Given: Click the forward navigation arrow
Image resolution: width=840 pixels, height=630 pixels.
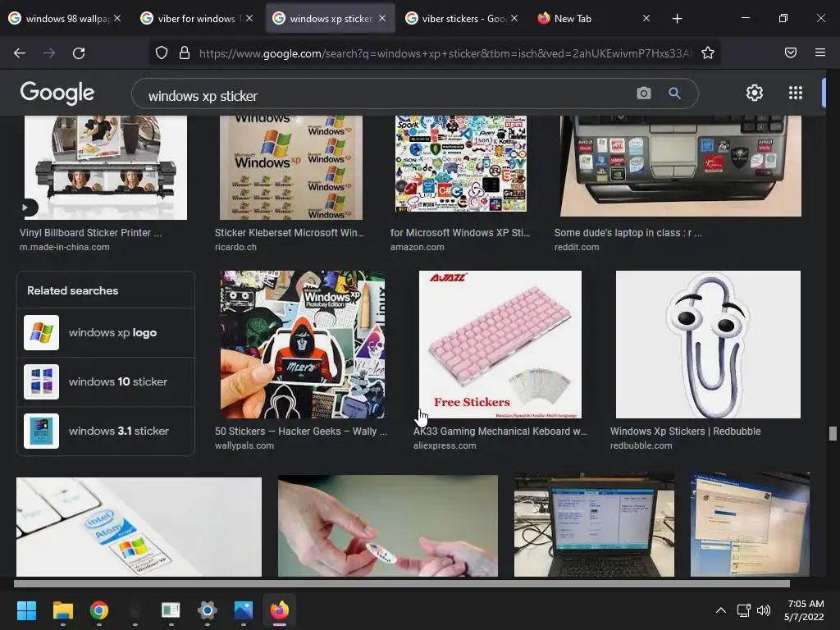Looking at the screenshot, I should (x=49, y=53).
